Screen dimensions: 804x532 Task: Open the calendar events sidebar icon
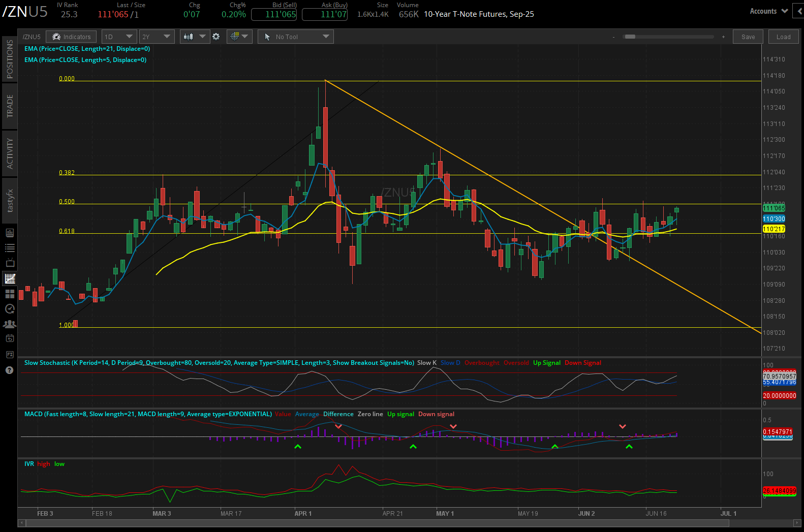[x=10, y=338]
